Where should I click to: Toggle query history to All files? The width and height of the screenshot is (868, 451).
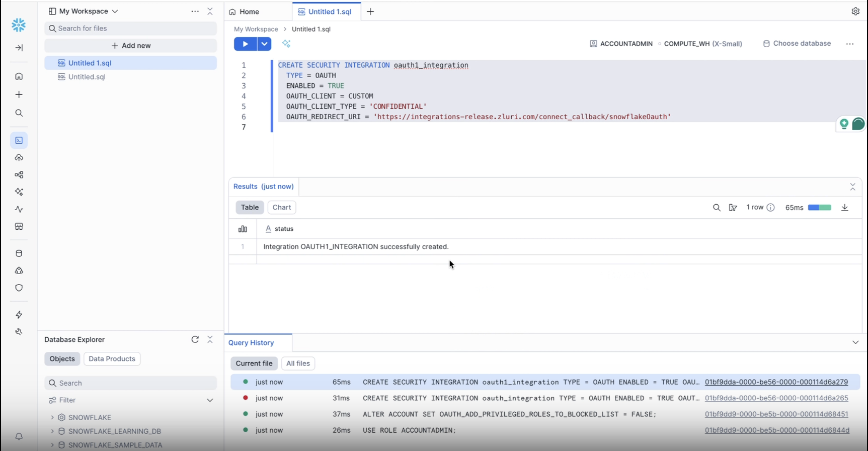298,363
